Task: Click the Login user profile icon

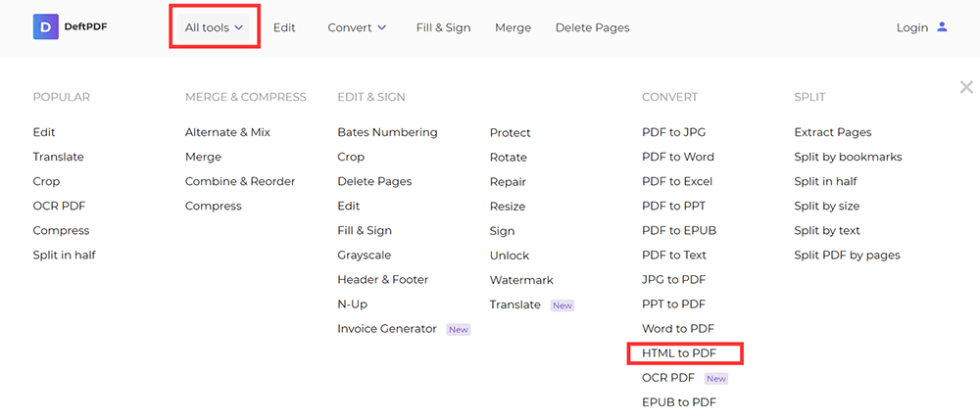Action: point(943,27)
